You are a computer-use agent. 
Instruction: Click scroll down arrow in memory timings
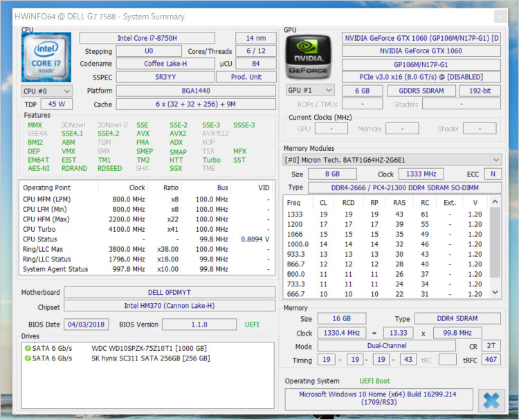[x=495, y=292]
